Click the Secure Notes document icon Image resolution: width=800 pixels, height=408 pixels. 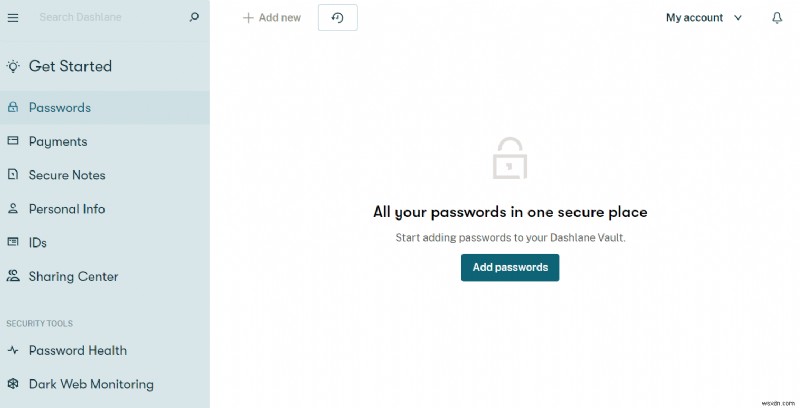click(13, 175)
